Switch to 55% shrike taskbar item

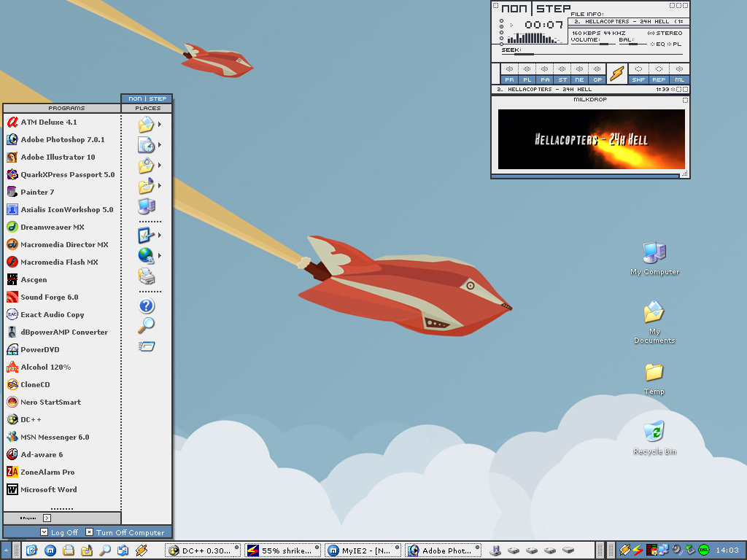pos(282,551)
